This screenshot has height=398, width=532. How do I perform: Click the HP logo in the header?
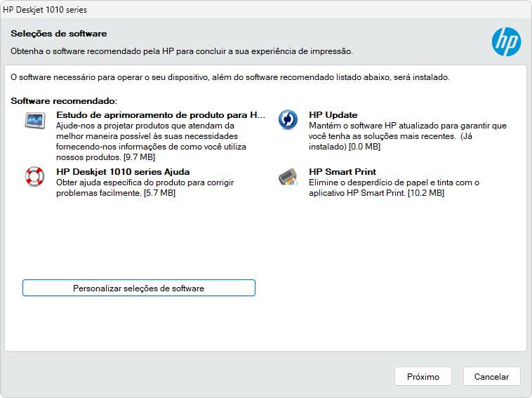click(506, 42)
